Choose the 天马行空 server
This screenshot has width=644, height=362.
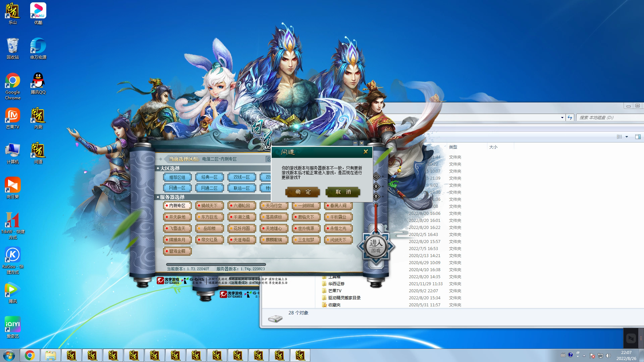click(x=274, y=205)
